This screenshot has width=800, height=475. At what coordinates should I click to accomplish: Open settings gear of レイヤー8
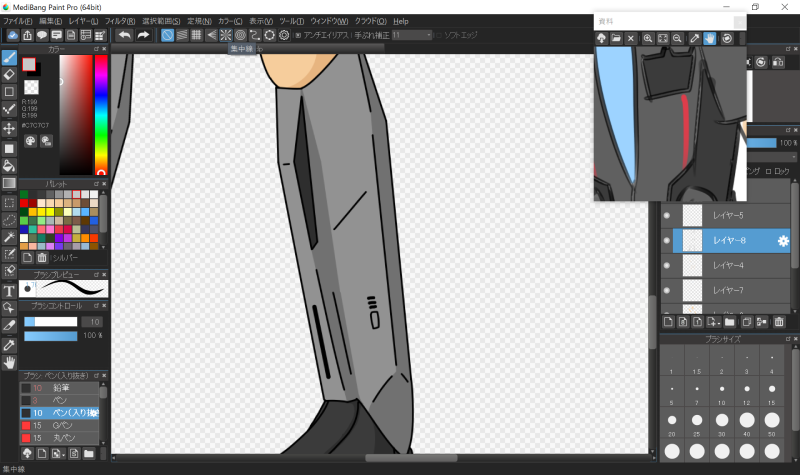tap(783, 241)
